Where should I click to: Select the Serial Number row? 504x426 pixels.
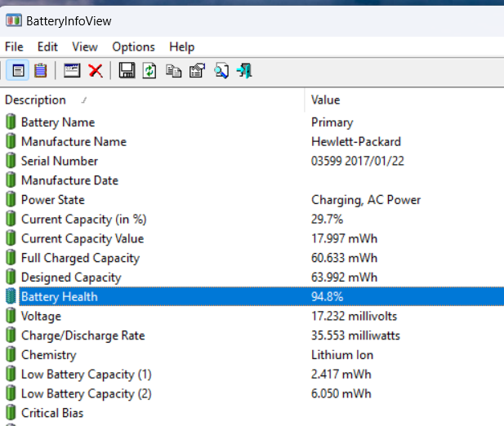252,161
